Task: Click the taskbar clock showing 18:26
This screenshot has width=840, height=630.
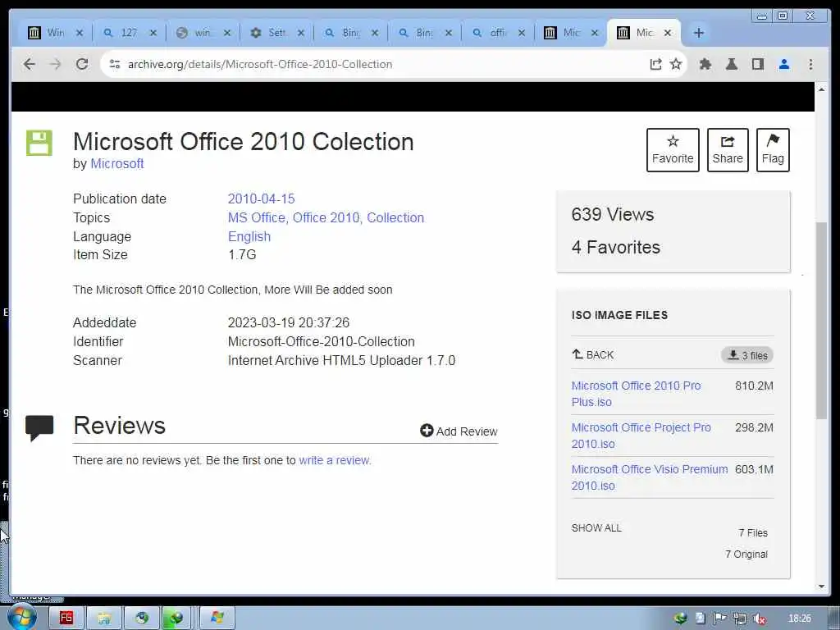Action: [799, 619]
